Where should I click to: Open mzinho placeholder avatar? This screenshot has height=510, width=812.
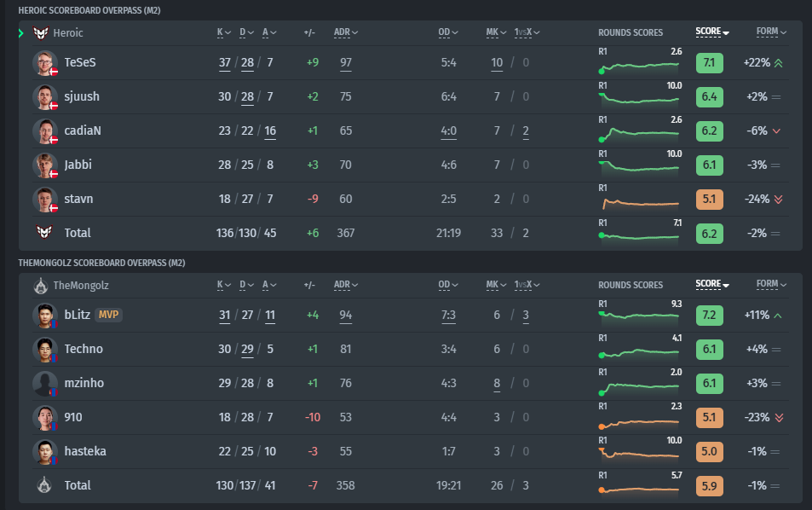45,384
